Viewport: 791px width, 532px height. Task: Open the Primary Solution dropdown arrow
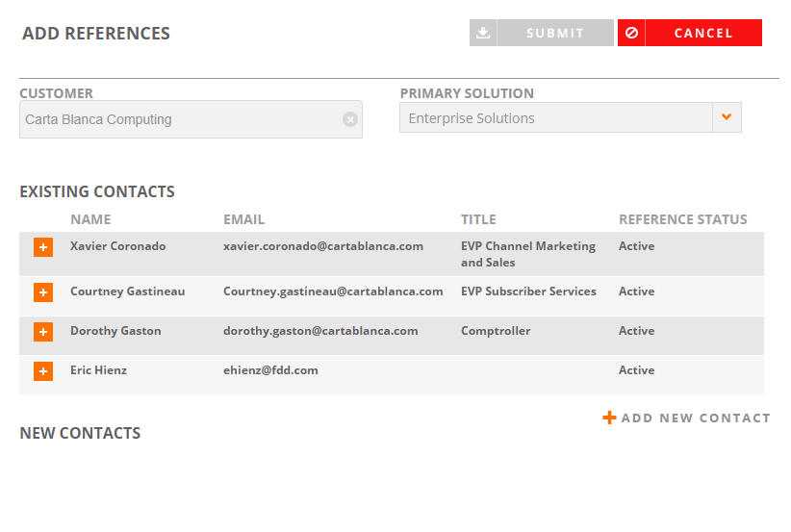point(727,117)
